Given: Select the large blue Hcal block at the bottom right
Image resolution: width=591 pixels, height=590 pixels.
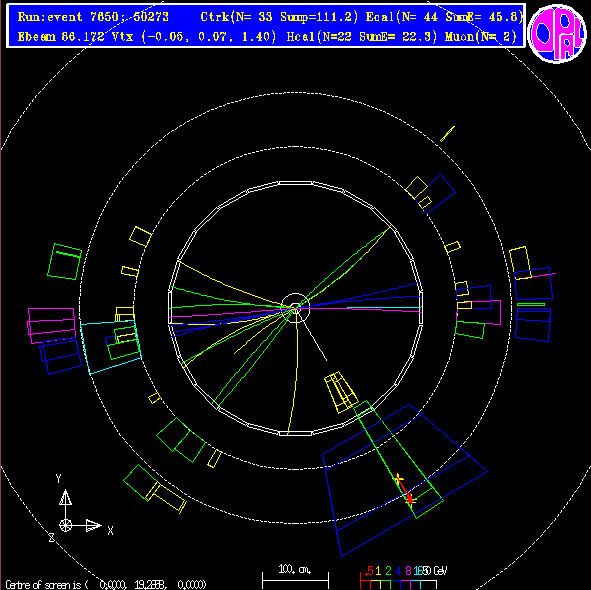Looking at the screenshot, I should pos(405,480).
